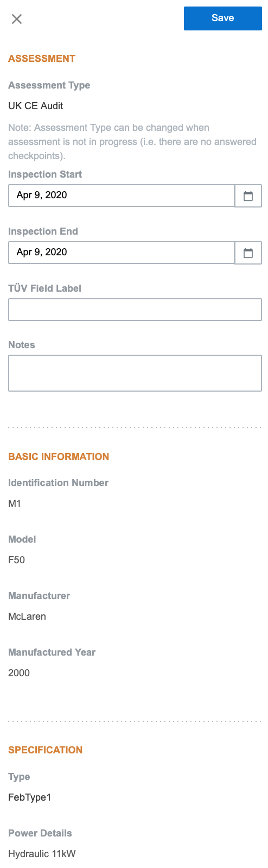
Task: Focus the Inspection End date field
Action: (122, 253)
